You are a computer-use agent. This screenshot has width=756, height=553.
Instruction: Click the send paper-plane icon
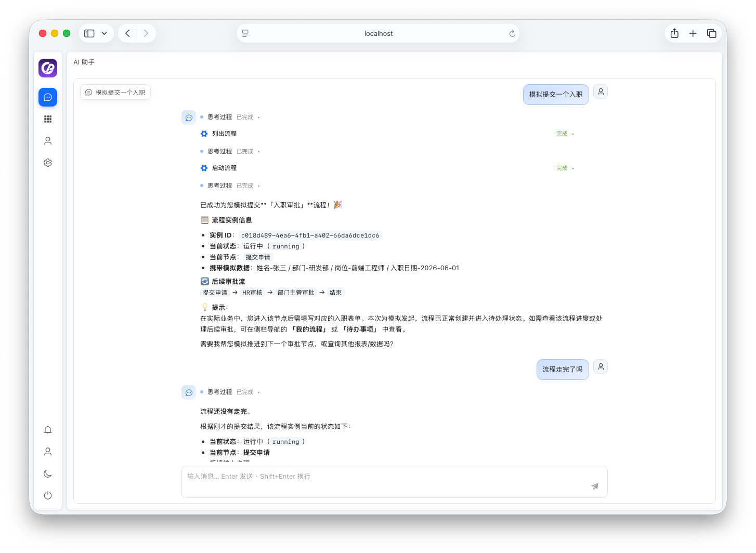click(595, 486)
